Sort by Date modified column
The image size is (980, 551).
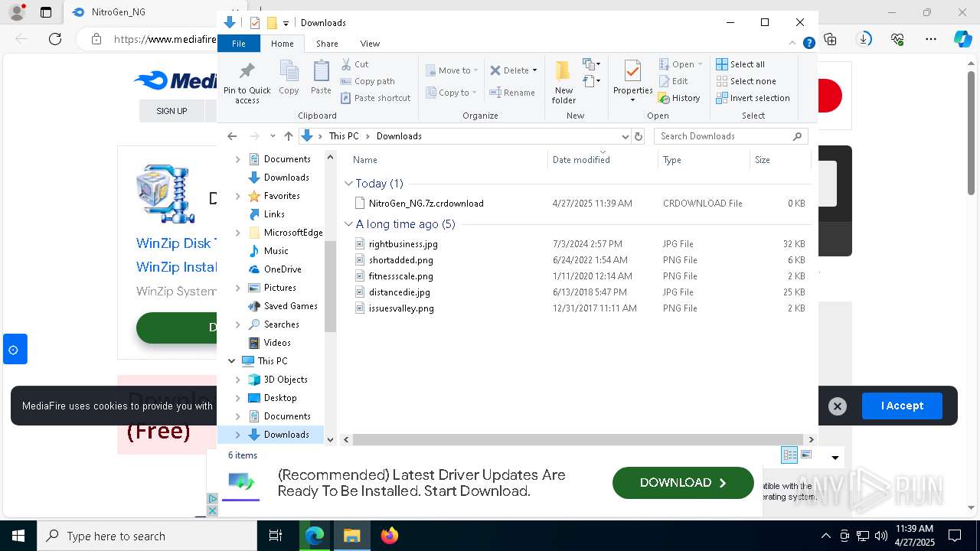tap(603, 160)
